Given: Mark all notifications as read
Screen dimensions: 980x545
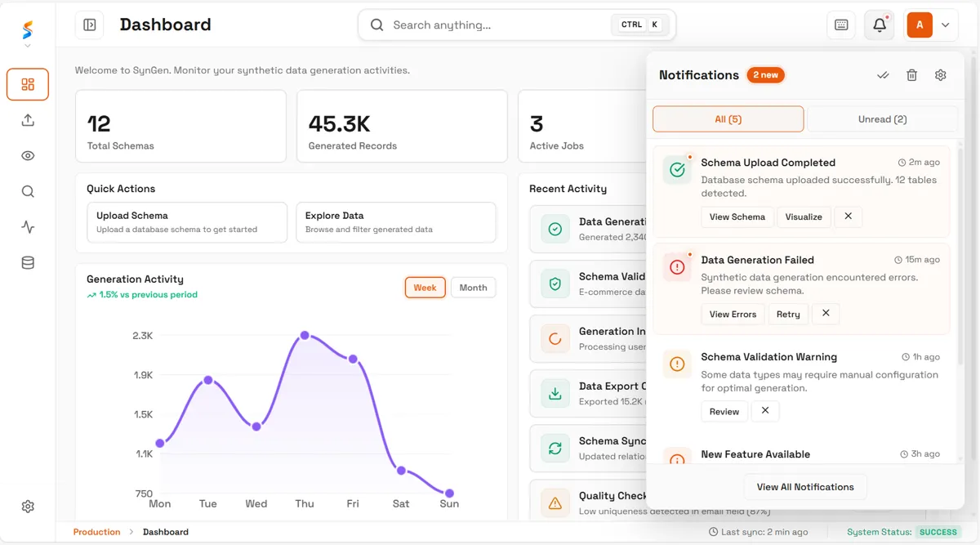Looking at the screenshot, I should (883, 75).
